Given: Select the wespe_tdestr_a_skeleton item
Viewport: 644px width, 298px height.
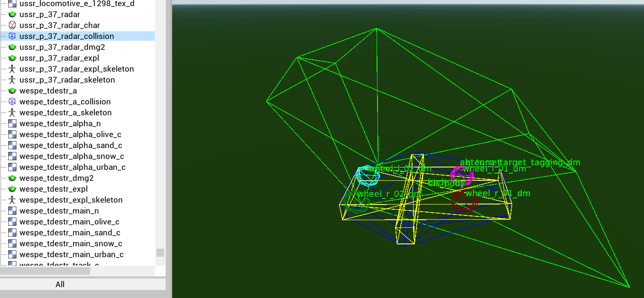Looking at the screenshot, I should tap(65, 112).
